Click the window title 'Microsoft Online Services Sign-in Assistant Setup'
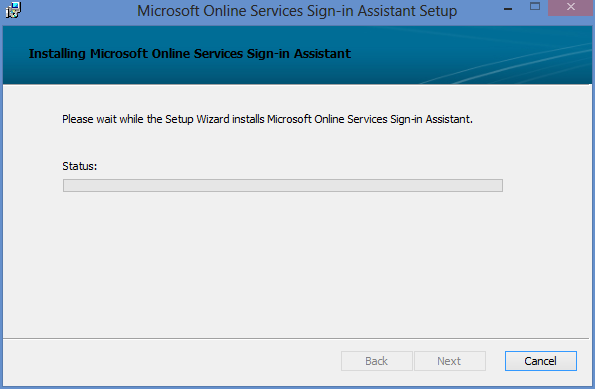The image size is (595, 389). click(x=297, y=11)
